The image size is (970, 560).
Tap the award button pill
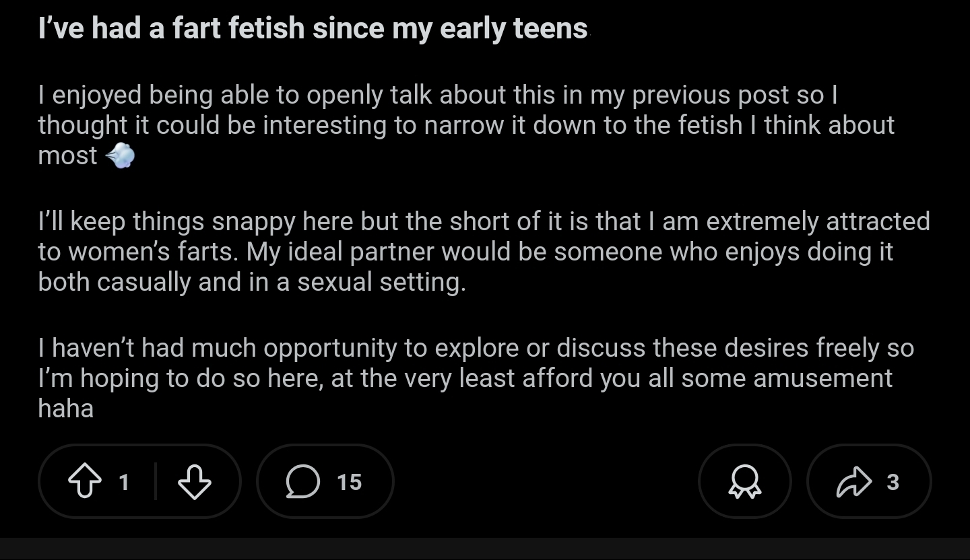pos(745,482)
